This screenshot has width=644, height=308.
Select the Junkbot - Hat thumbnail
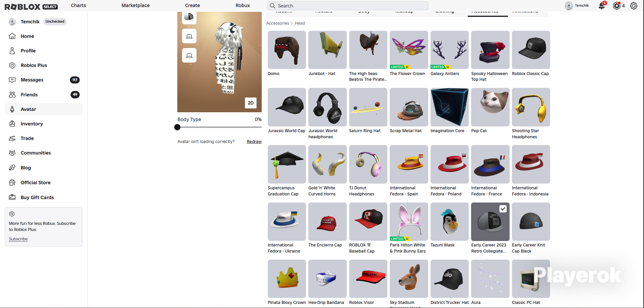click(x=328, y=50)
